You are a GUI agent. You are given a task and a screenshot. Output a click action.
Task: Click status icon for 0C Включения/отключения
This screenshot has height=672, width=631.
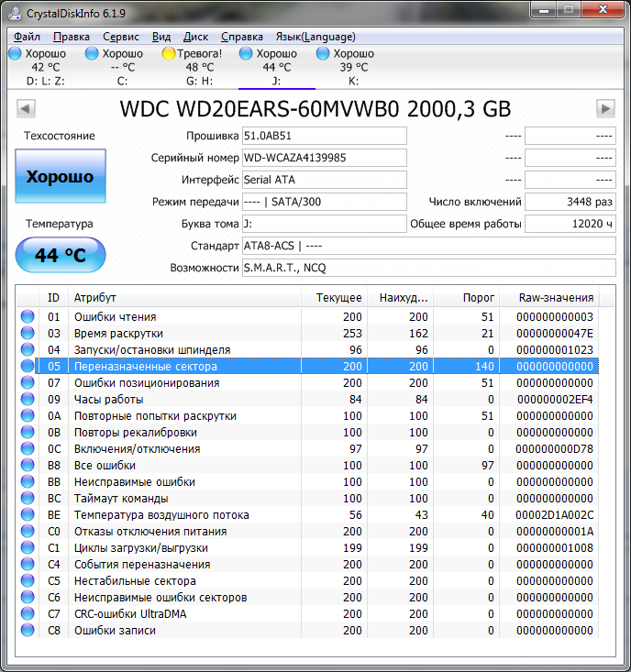coord(28,448)
